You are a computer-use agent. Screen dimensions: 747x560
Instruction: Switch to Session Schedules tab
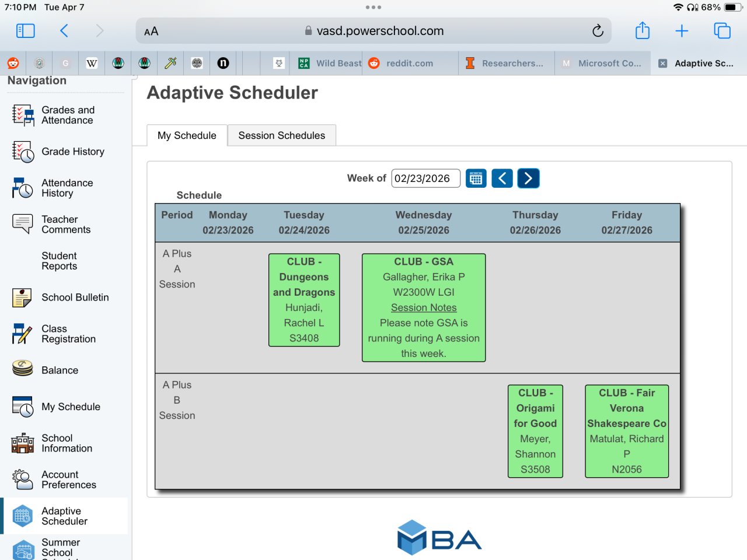pyautogui.click(x=282, y=135)
